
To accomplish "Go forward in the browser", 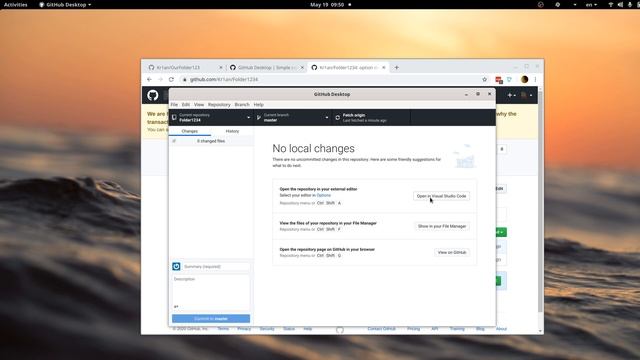I will [x=160, y=80].
